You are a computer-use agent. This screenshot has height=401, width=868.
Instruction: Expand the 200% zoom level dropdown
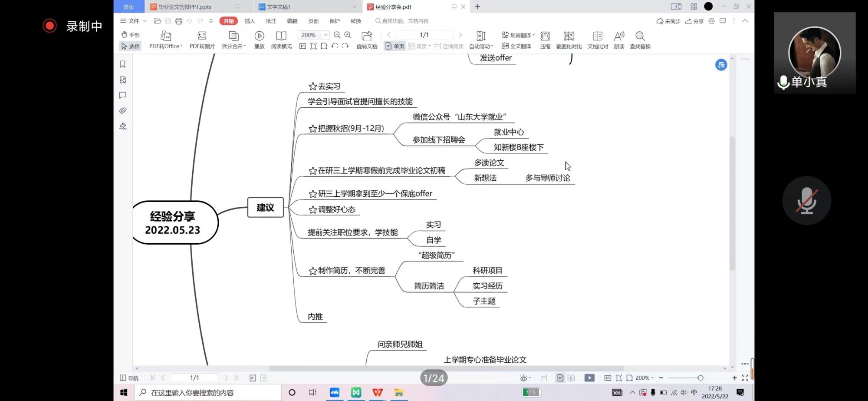pyautogui.click(x=325, y=35)
